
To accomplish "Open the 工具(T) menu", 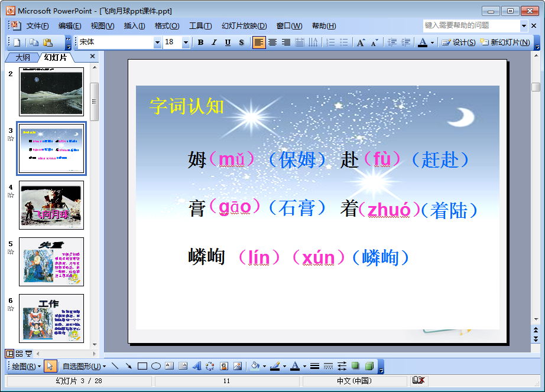I will point(200,26).
